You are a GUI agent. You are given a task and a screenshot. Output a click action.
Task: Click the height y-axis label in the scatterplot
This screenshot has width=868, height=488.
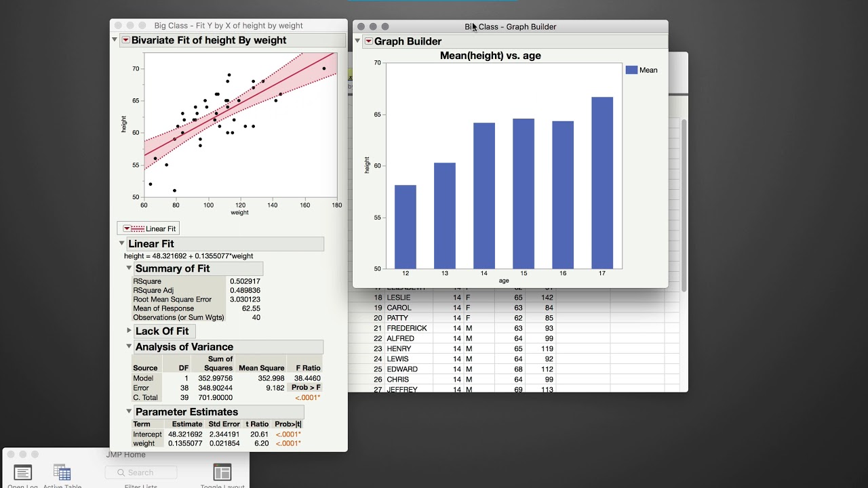pos(124,124)
